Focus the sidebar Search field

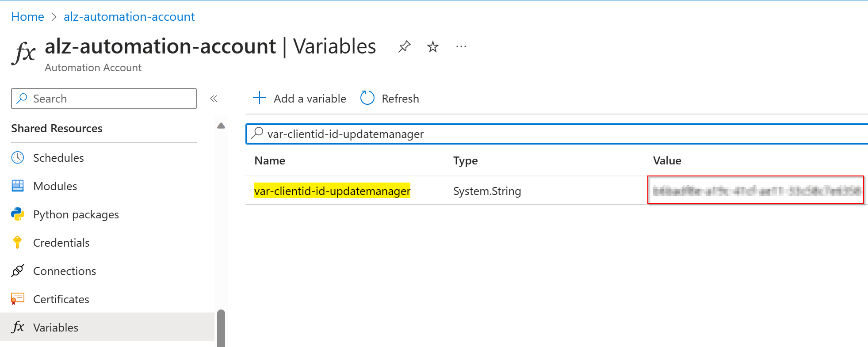pyautogui.click(x=104, y=99)
